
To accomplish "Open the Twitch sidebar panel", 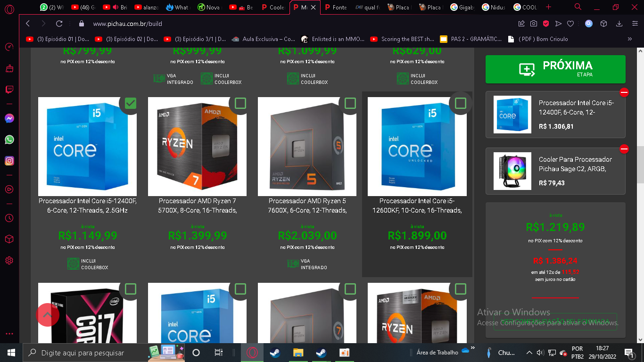I will pyautogui.click(x=9, y=90).
